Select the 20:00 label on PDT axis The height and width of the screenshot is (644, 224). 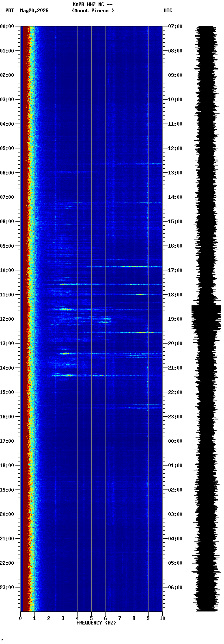7,514
